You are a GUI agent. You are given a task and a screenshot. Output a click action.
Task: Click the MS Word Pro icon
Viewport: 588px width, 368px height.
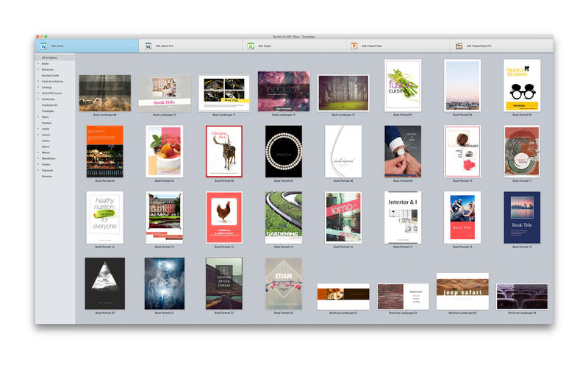[x=148, y=46]
